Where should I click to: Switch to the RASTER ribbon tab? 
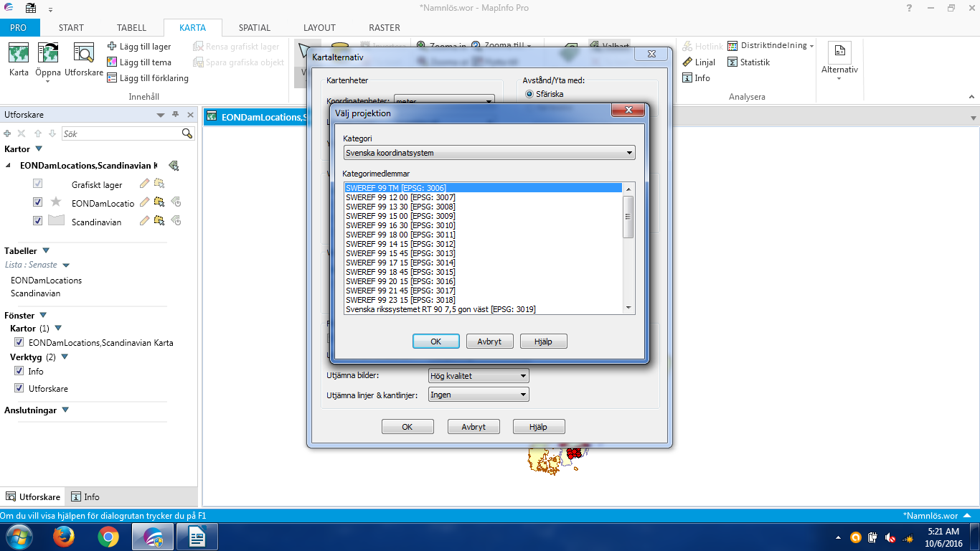(x=385, y=28)
